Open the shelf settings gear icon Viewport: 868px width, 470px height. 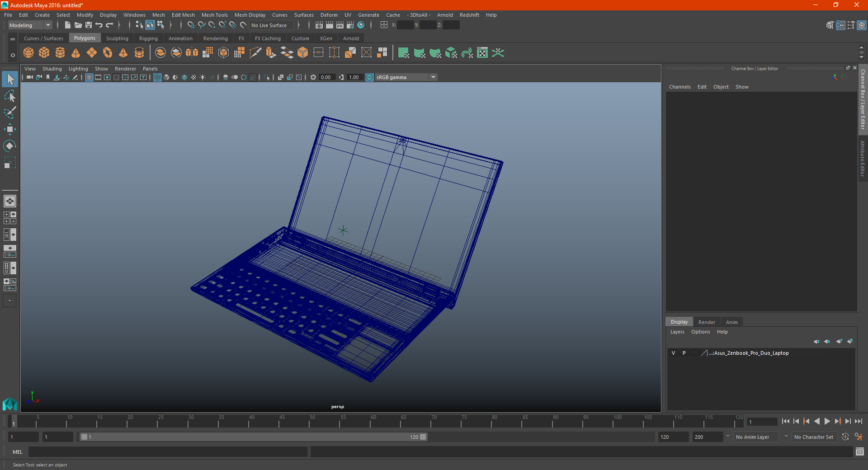(13, 56)
